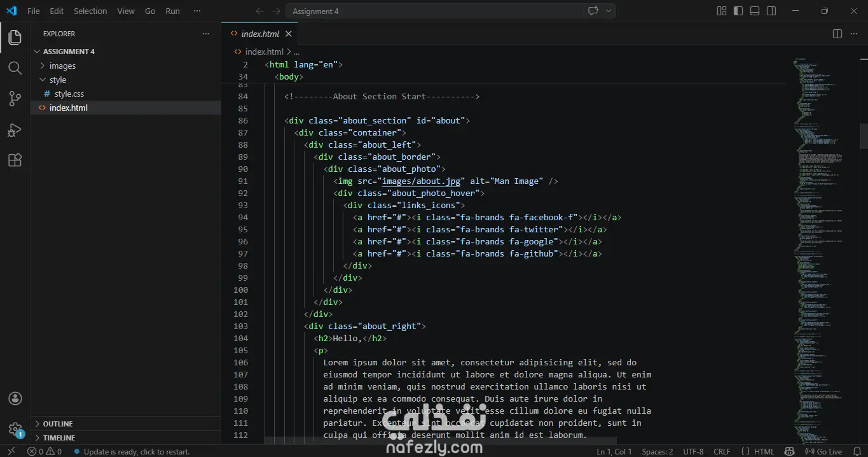Click the EXPLORER panel title
Viewport: 868px width, 457px height.
pos(59,34)
